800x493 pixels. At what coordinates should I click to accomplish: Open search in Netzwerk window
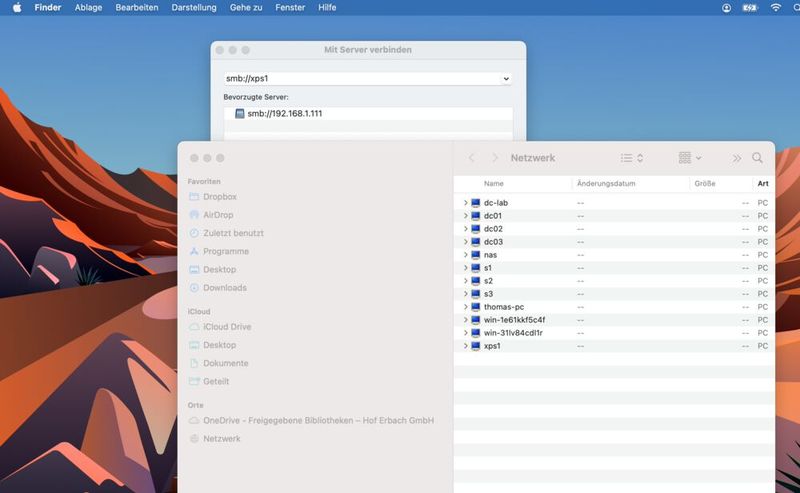click(x=757, y=158)
